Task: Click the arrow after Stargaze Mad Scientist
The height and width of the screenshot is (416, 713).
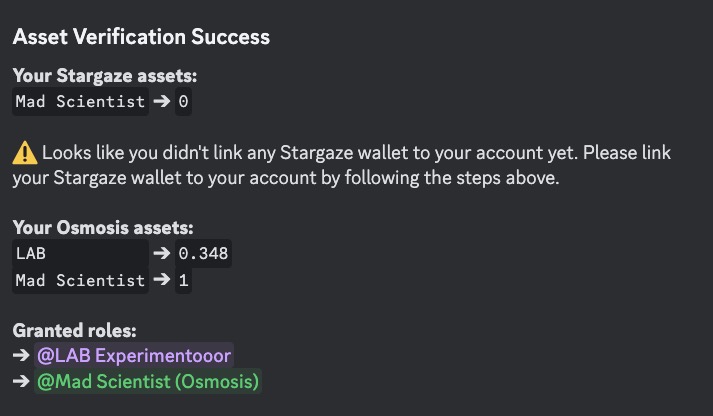Action: pyautogui.click(x=161, y=102)
